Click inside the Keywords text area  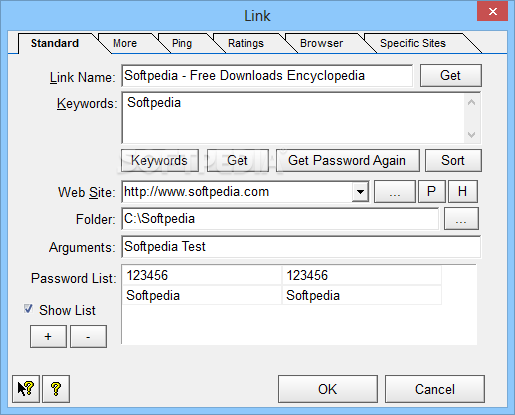(x=293, y=118)
